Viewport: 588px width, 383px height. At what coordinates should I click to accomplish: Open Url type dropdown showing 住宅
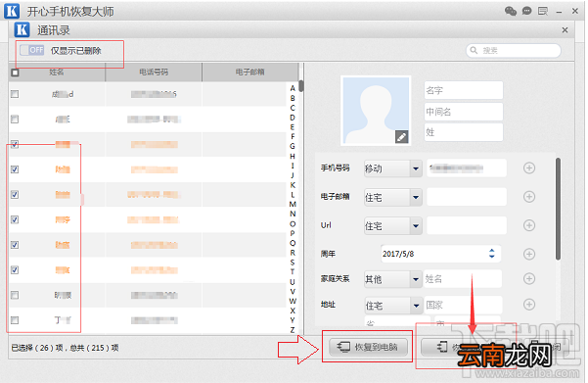pos(393,225)
